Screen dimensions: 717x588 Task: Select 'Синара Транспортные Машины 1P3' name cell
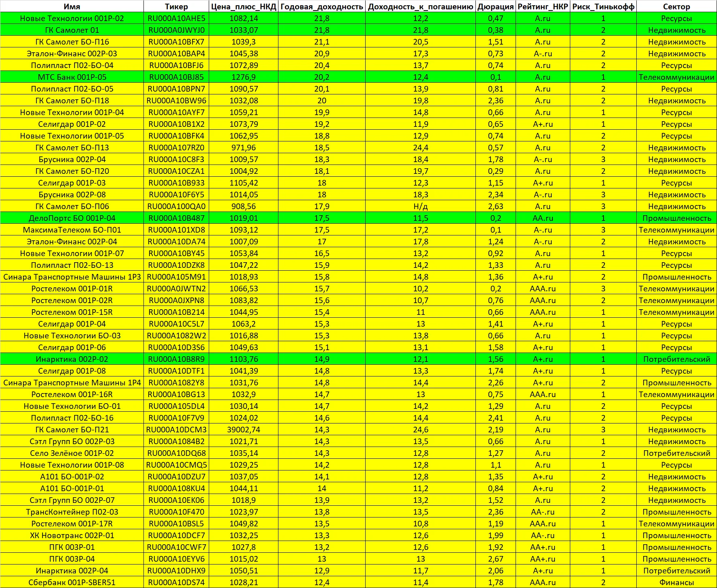72,277
